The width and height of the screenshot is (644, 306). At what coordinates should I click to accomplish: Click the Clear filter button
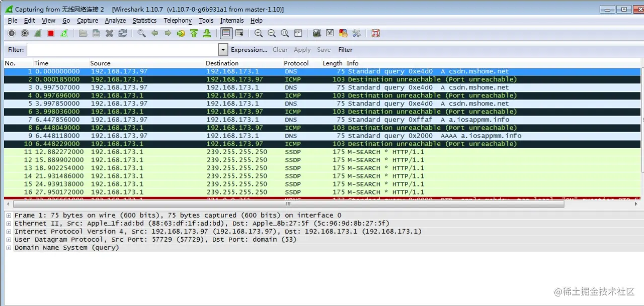280,50
